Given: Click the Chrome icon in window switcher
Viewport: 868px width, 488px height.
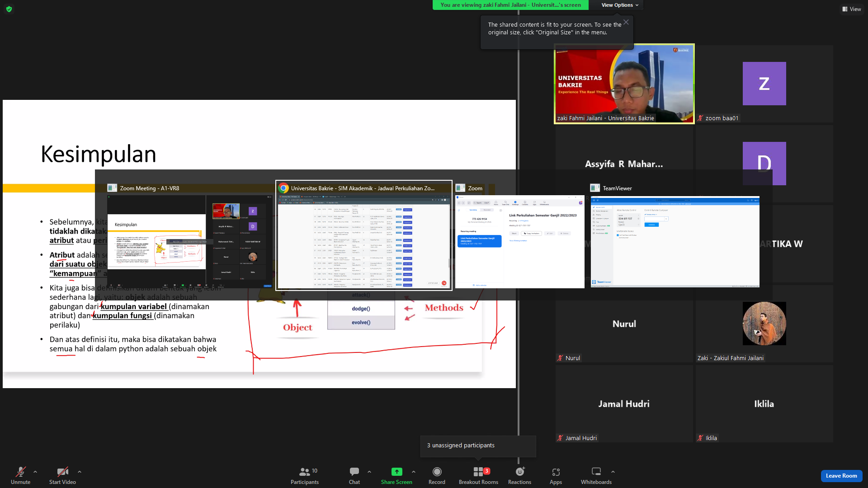Looking at the screenshot, I should [283, 188].
